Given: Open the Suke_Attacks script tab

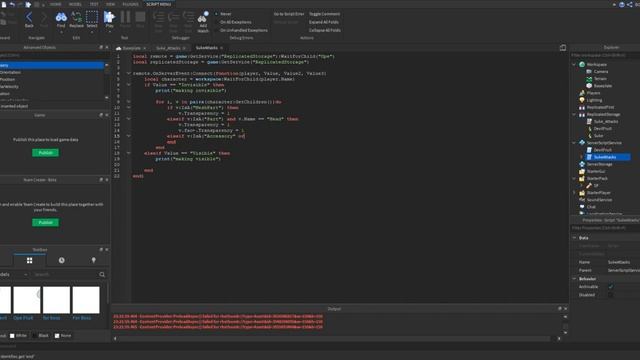Looking at the screenshot, I should [168, 48].
